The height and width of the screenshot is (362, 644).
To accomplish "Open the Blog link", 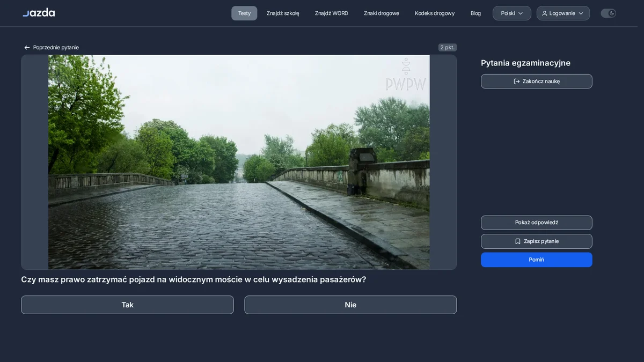I will pyautogui.click(x=475, y=13).
